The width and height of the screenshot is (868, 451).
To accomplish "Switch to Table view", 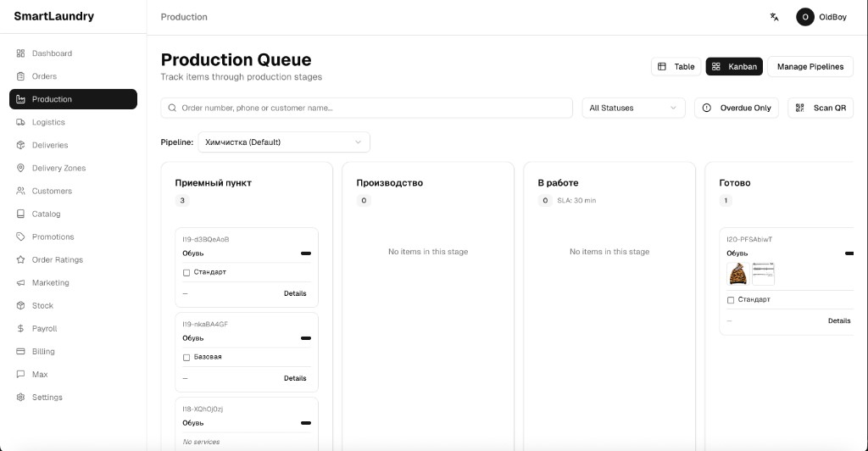I will (676, 66).
